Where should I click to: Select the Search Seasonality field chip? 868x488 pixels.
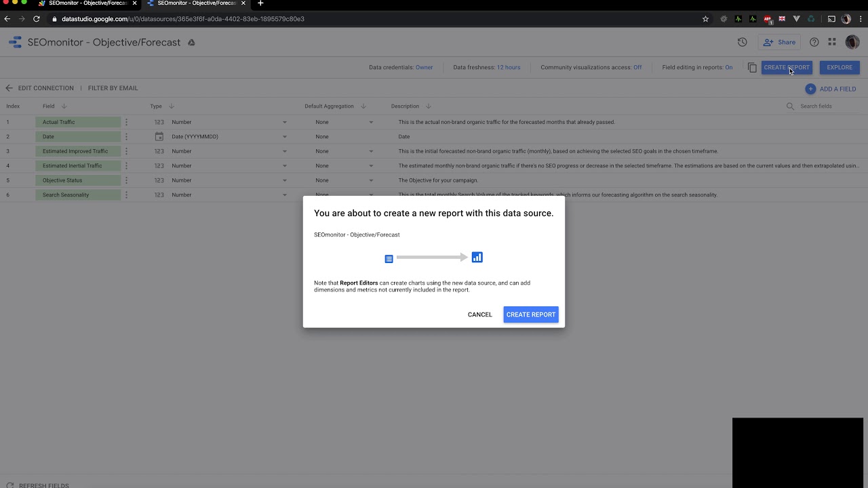(78, 195)
